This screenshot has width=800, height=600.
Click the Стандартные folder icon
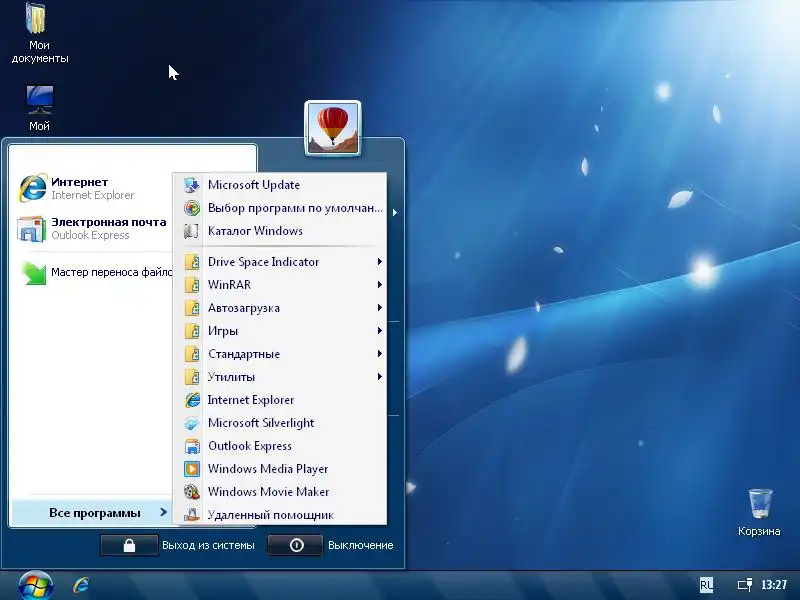(192, 354)
